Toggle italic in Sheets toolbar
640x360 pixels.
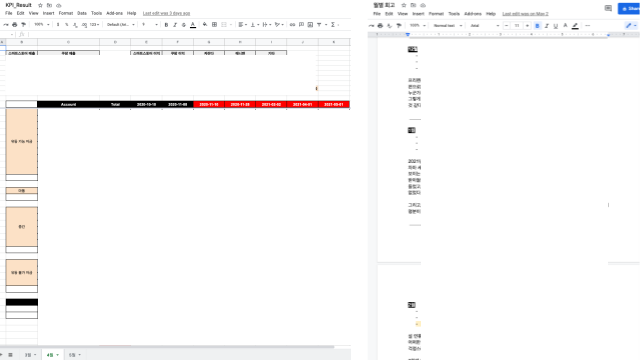click(175, 24)
